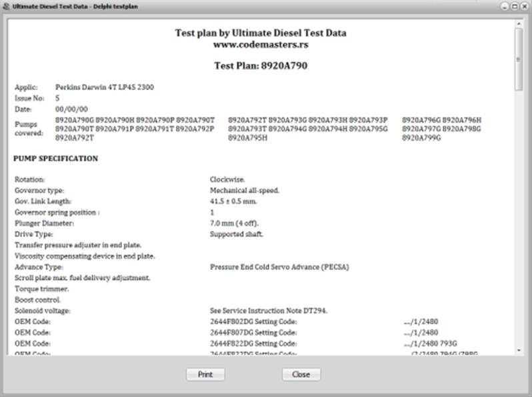This screenshot has height=397, width=532.
Task: Click '2644F807DG Setting Code:' entry
Action: [x=253, y=332]
